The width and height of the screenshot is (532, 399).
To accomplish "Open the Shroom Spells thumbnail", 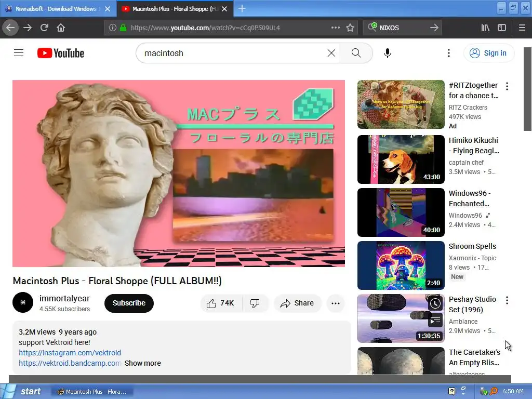I will coord(401,265).
